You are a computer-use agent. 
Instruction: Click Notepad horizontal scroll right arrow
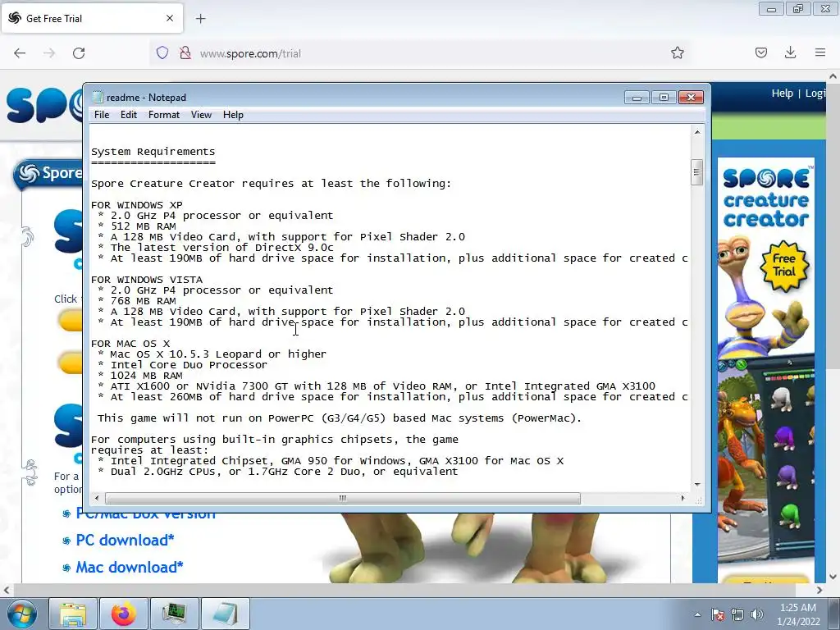click(x=682, y=498)
